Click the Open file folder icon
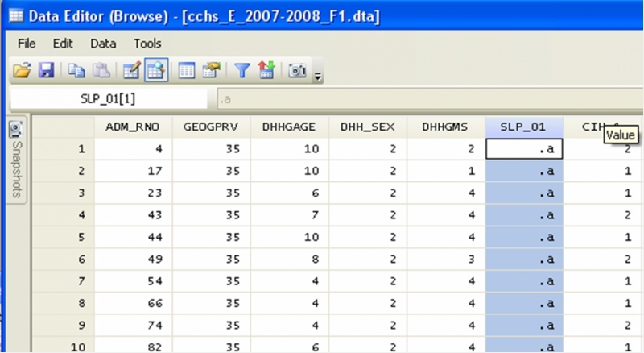The height and width of the screenshot is (353, 644). tap(22, 71)
